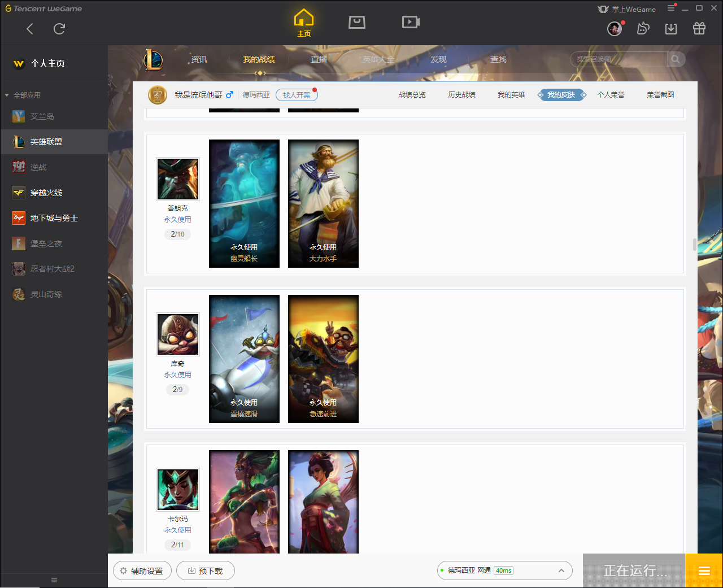Open 地下城与勇士 in the sidebar

[54, 218]
